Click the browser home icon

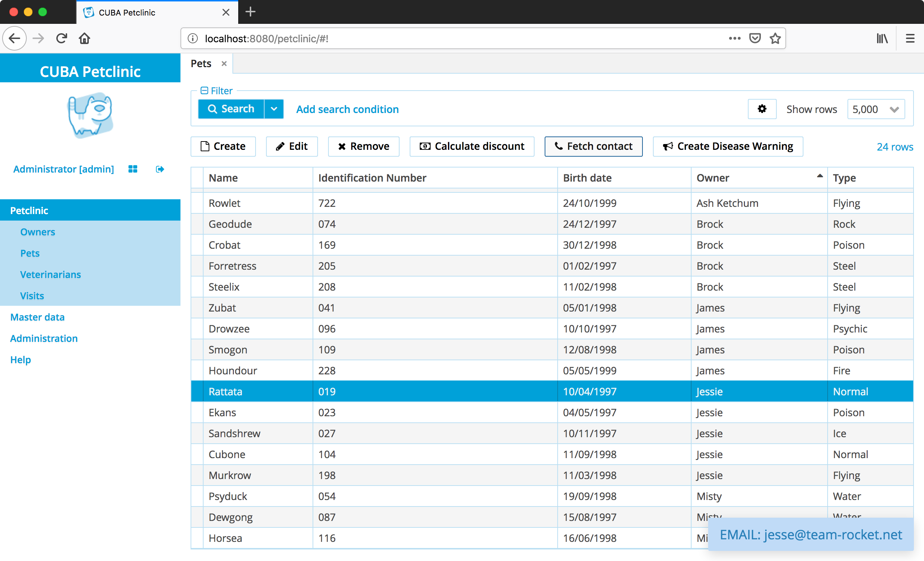coord(84,38)
